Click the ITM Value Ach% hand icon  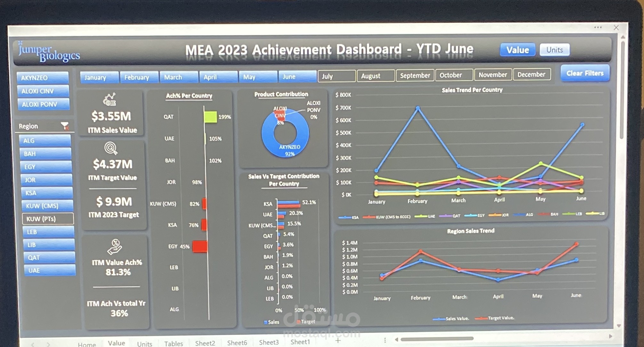tap(115, 247)
